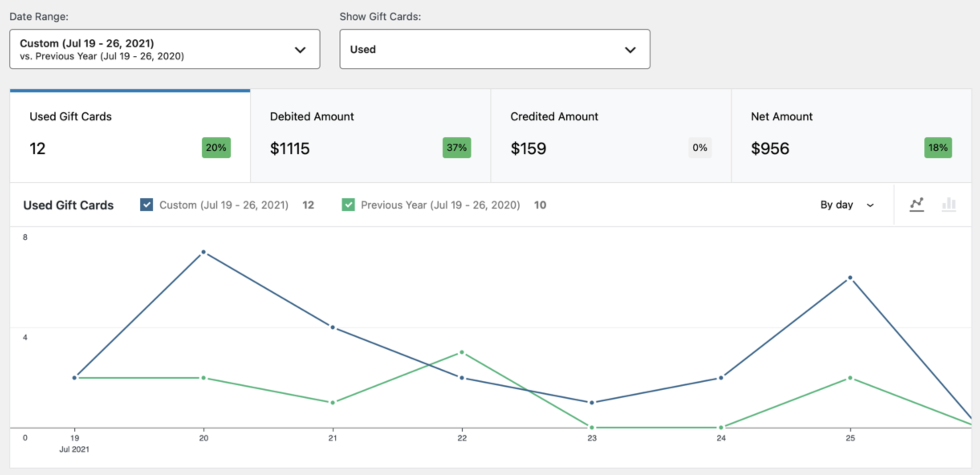The height and width of the screenshot is (475, 980).
Task: Open the Date Range dropdown
Action: click(x=165, y=49)
